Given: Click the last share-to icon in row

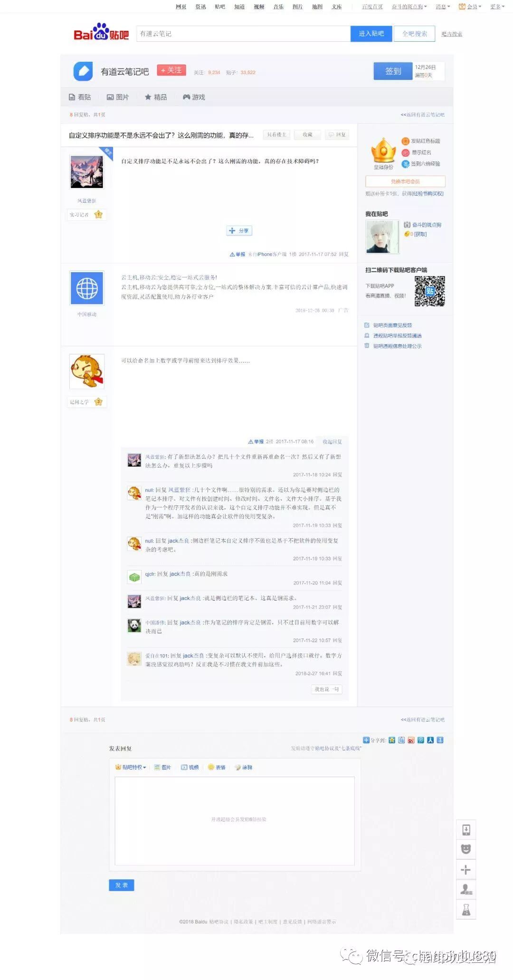Looking at the screenshot, I should tap(440, 740).
